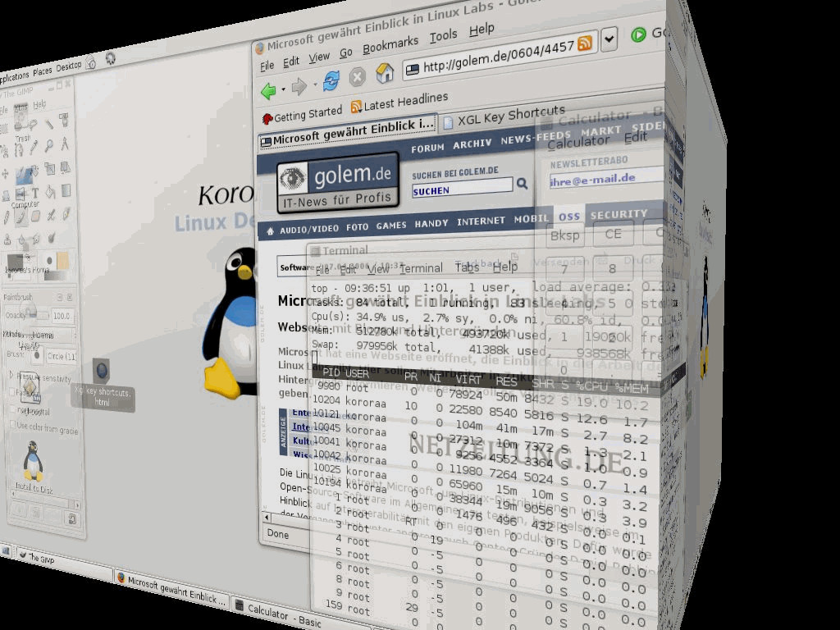Viewport: 840px width, 630px height.
Task: Click the gear launcher icon in top panel
Action: [x=111, y=57]
